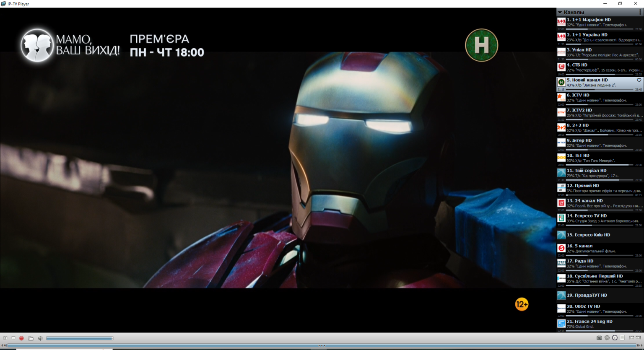Click the volume level slider
The width and height of the screenshot is (644, 350).
[79, 338]
